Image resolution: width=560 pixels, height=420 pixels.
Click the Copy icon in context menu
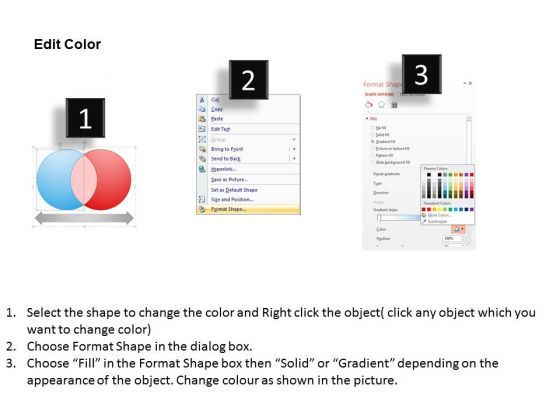(202, 109)
